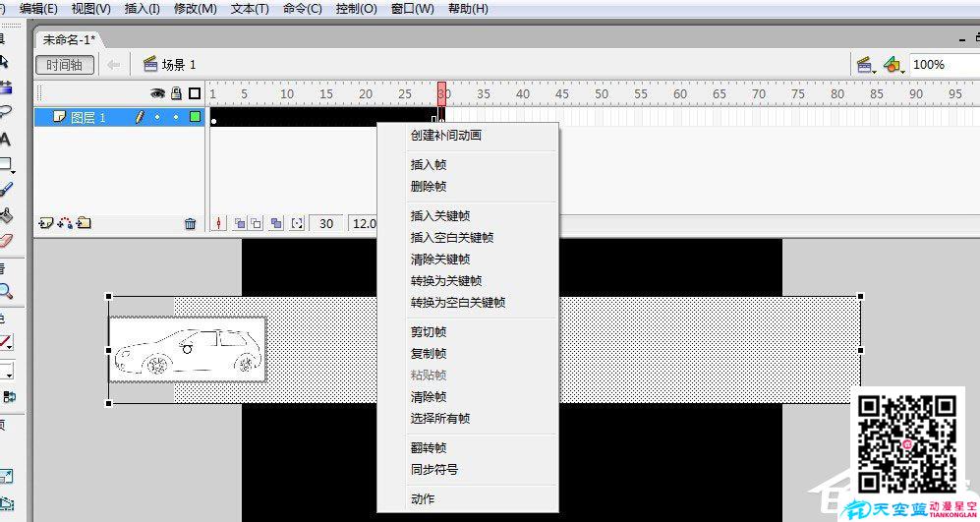Image resolution: width=980 pixels, height=522 pixels.
Task: Open stroke color picker
Action: (x=6, y=342)
